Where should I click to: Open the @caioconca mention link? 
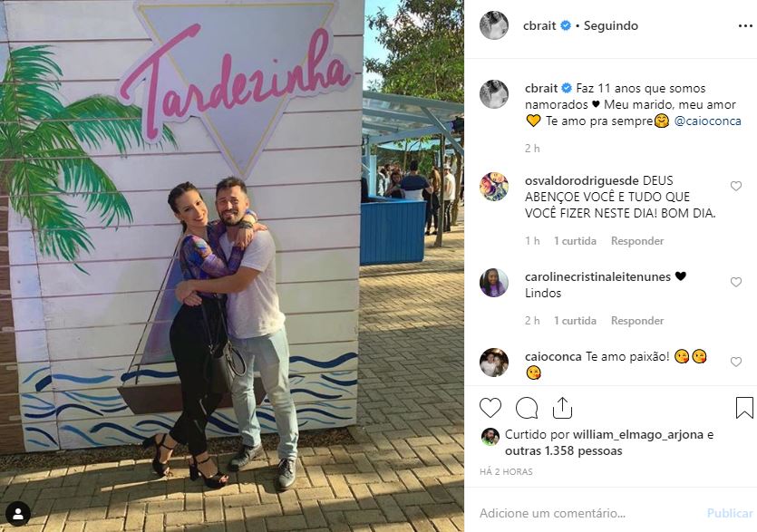tap(707, 121)
